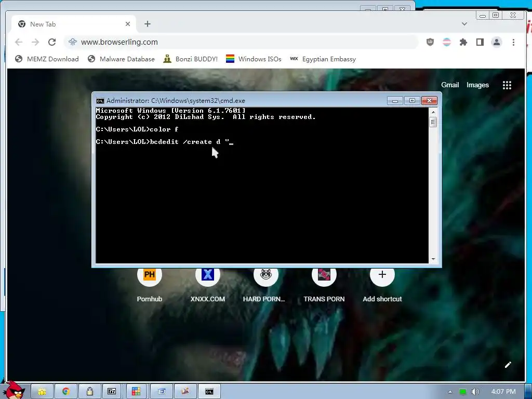Click the green tray status icon

coord(462,392)
